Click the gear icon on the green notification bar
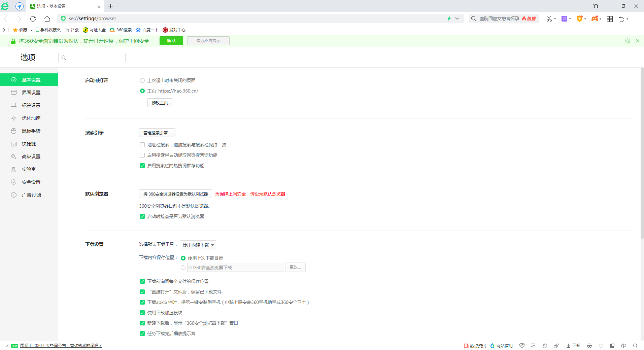 pyautogui.click(x=628, y=41)
